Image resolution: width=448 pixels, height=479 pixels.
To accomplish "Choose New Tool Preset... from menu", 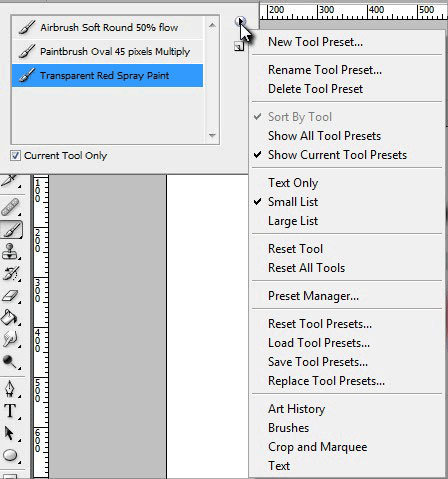I will click(315, 42).
